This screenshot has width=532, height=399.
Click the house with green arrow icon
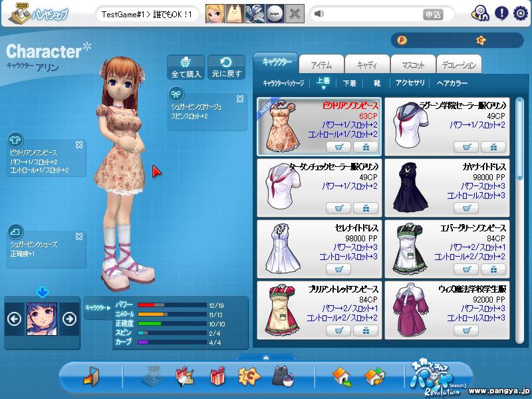pos(342,376)
